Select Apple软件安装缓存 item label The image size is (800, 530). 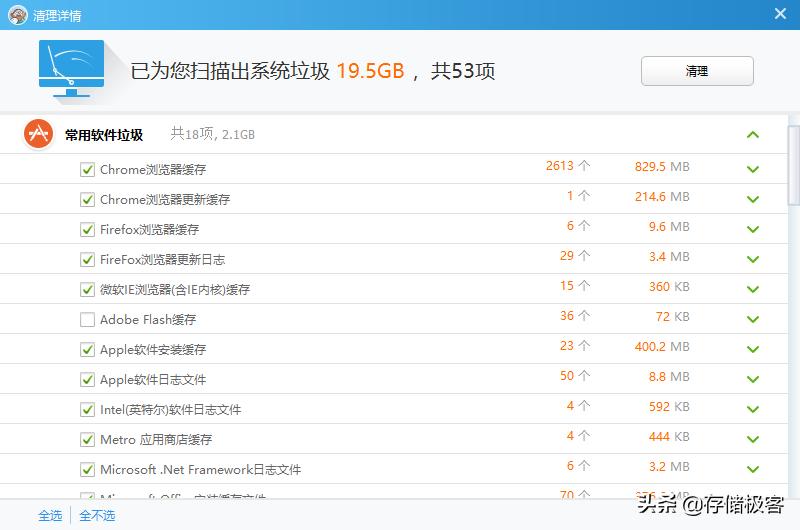tap(153, 349)
